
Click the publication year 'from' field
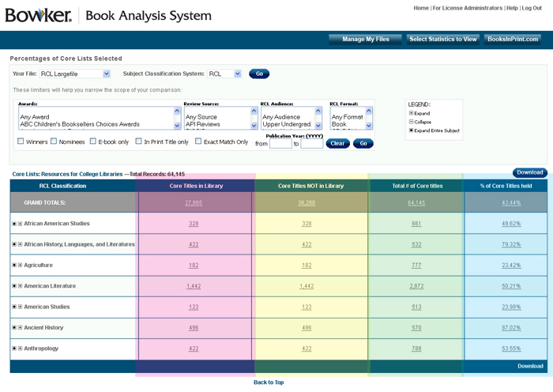pyautogui.click(x=280, y=144)
